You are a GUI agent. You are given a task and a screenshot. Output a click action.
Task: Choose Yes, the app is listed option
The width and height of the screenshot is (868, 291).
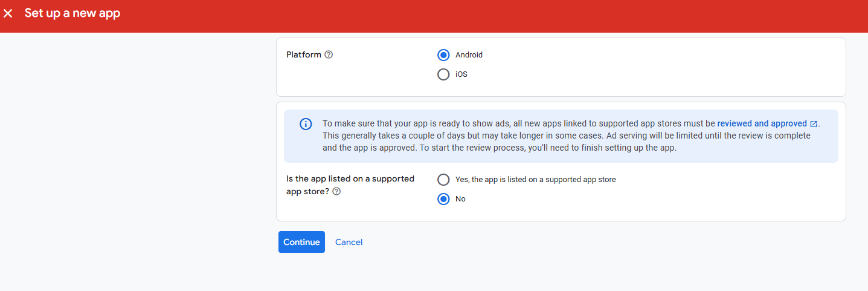(x=443, y=180)
